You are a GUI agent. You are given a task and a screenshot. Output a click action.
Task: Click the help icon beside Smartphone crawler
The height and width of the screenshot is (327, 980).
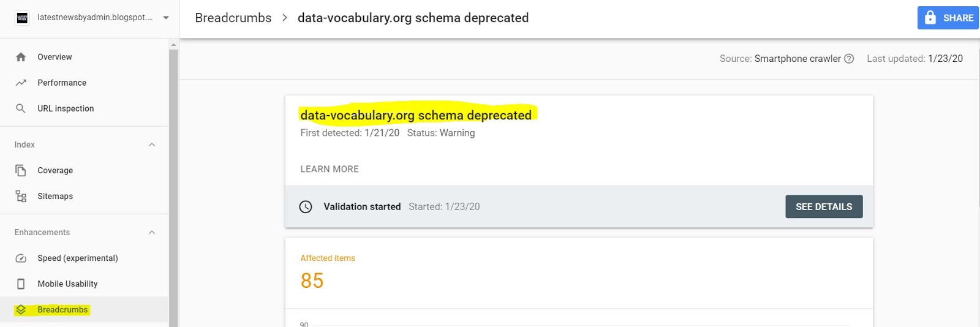[849, 59]
